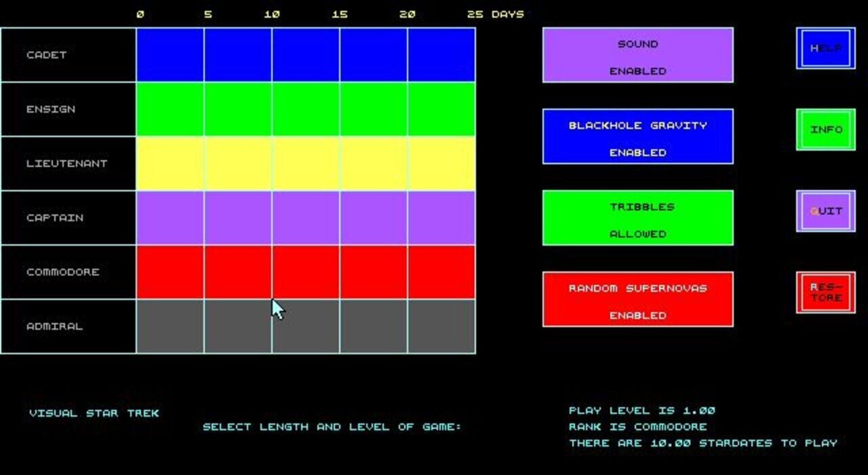
Task: Click the purple Quit button
Action: 826,211
